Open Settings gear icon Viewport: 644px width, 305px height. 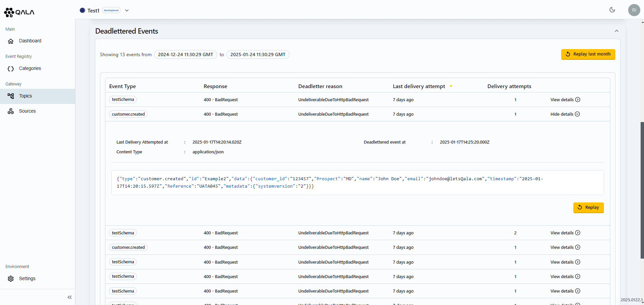(11, 279)
